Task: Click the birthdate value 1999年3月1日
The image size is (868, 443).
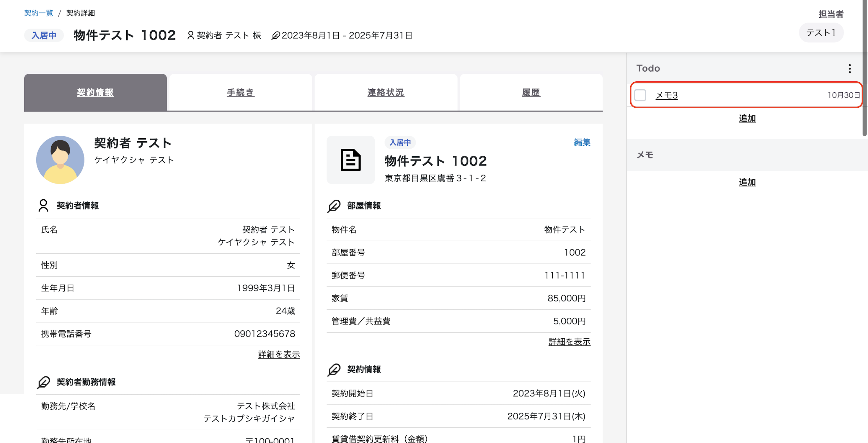Action: pos(266,288)
